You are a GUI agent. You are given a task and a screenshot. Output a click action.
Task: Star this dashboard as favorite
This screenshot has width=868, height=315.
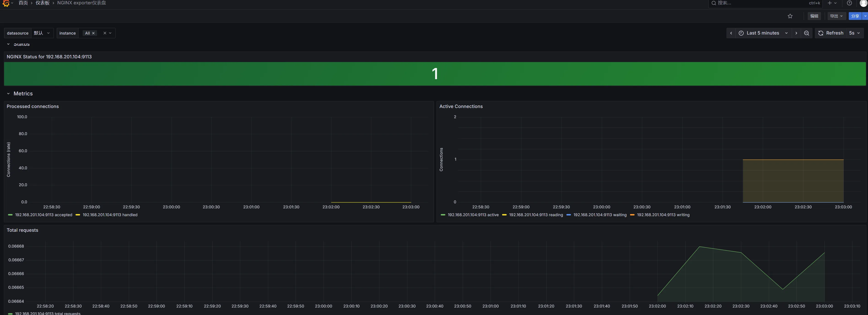coord(790,16)
